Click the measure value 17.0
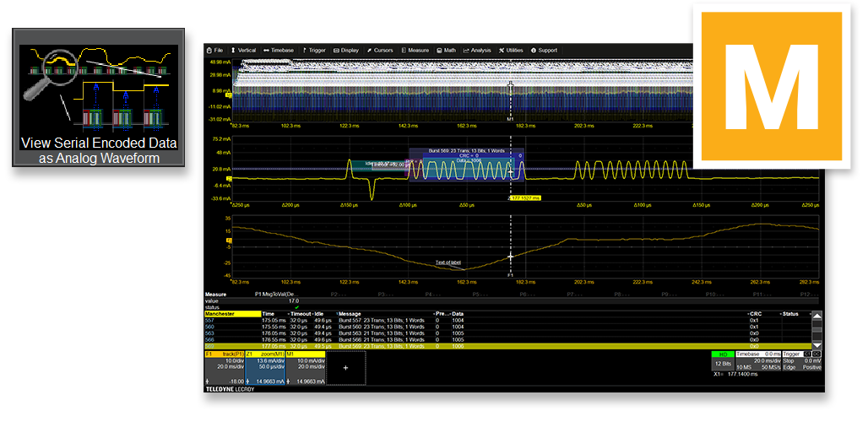 [x=294, y=300]
